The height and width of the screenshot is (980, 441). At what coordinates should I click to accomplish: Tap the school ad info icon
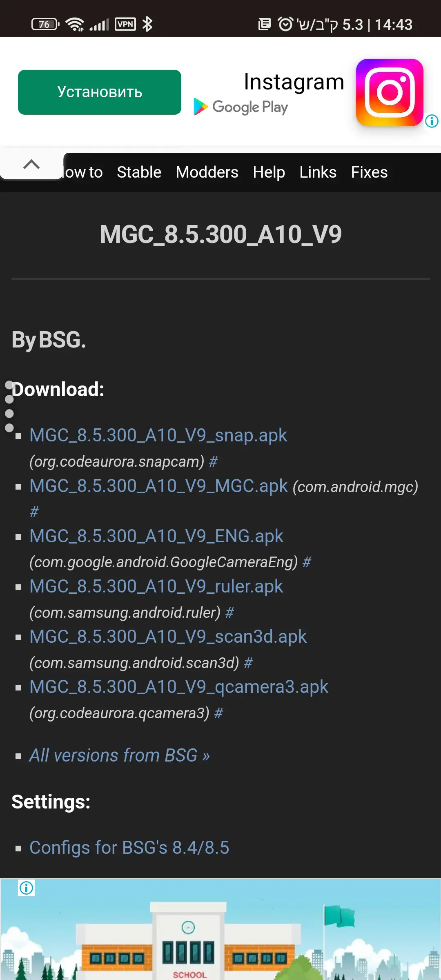pos(27,888)
